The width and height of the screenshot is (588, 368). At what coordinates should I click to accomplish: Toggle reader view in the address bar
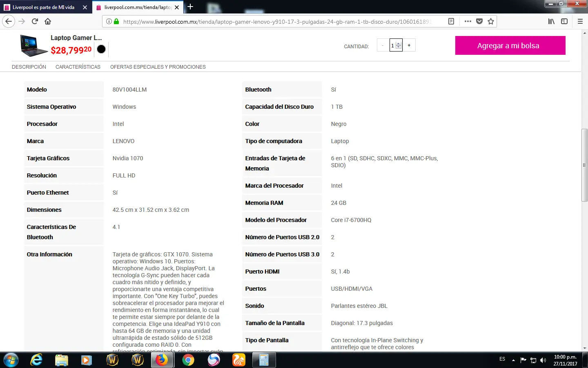click(451, 21)
